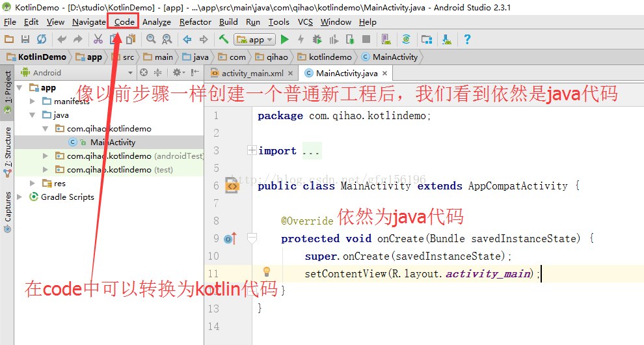
Task: Select Gradle Scripts in project tree
Action: (x=68, y=197)
